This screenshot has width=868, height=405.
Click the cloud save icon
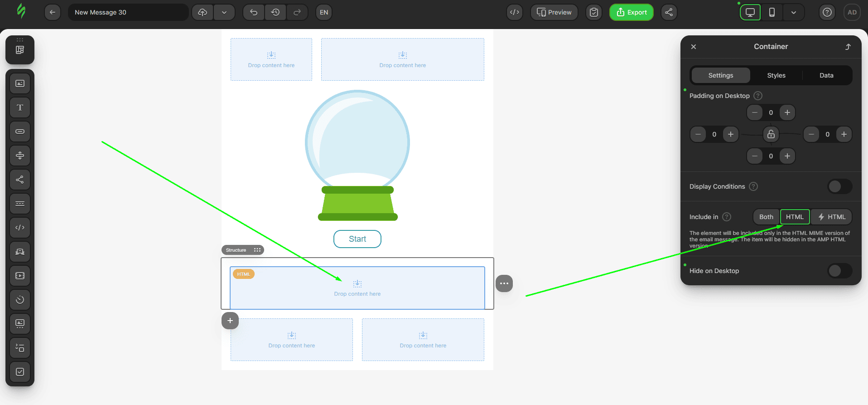pyautogui.click(x=203, y=12)
